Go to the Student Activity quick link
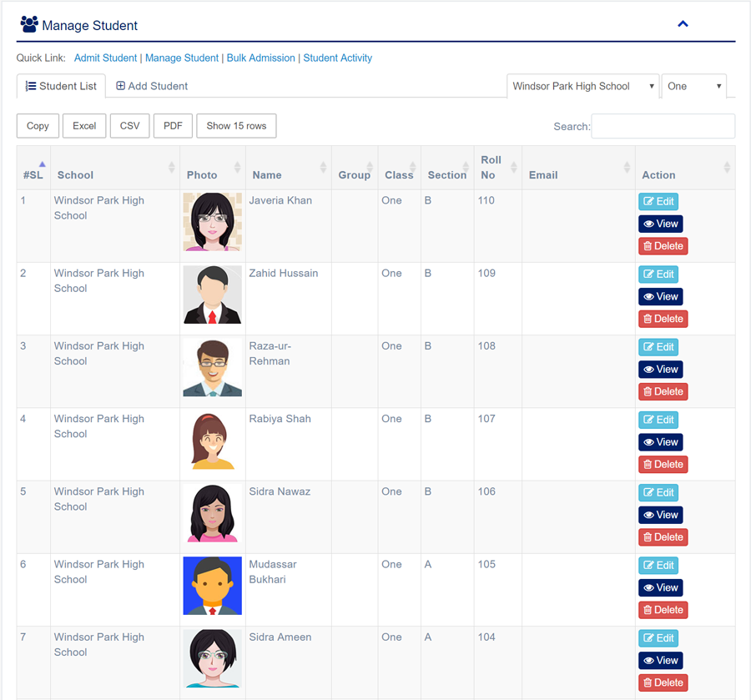This screenshot has height=700, width=751. coord(337,58)
